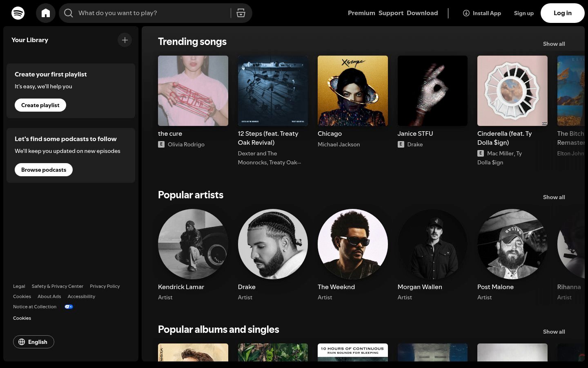This screenshot has height=368, width=588.
Task: Click the Spotify logo
Action: (18, 13)
